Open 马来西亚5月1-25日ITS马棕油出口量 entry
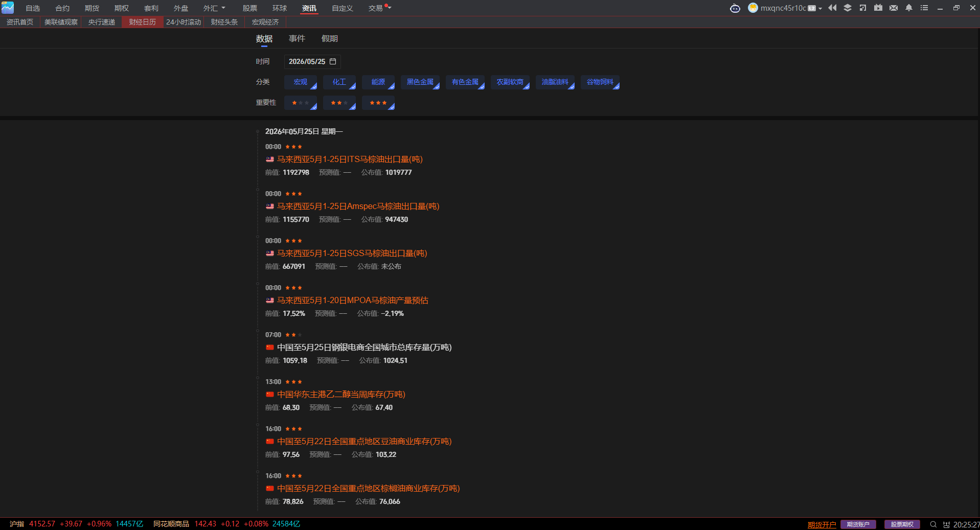The image size is (980, 530). [350, 159]
